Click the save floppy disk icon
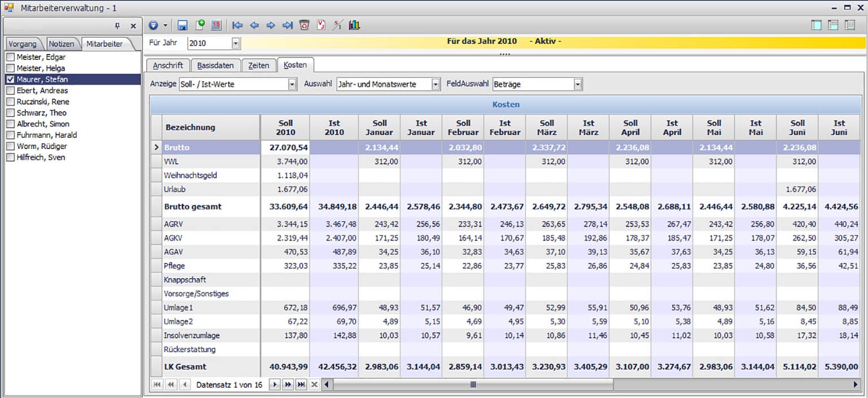 (182, 25)
